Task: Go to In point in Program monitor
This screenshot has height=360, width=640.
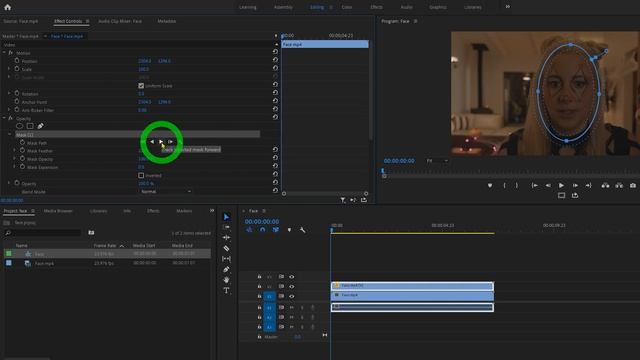Action: tap(534, 186)
